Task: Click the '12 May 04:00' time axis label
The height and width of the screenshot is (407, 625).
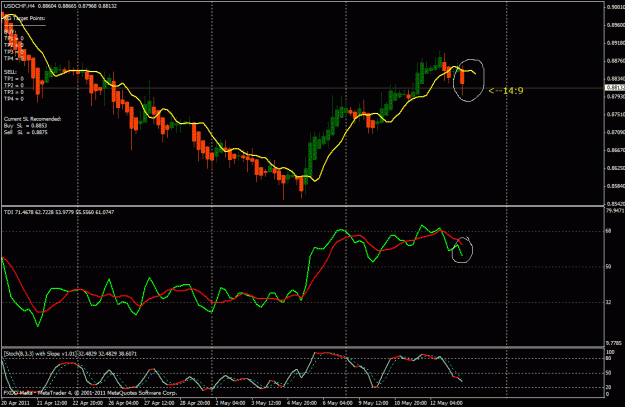Action: [446, 403]
